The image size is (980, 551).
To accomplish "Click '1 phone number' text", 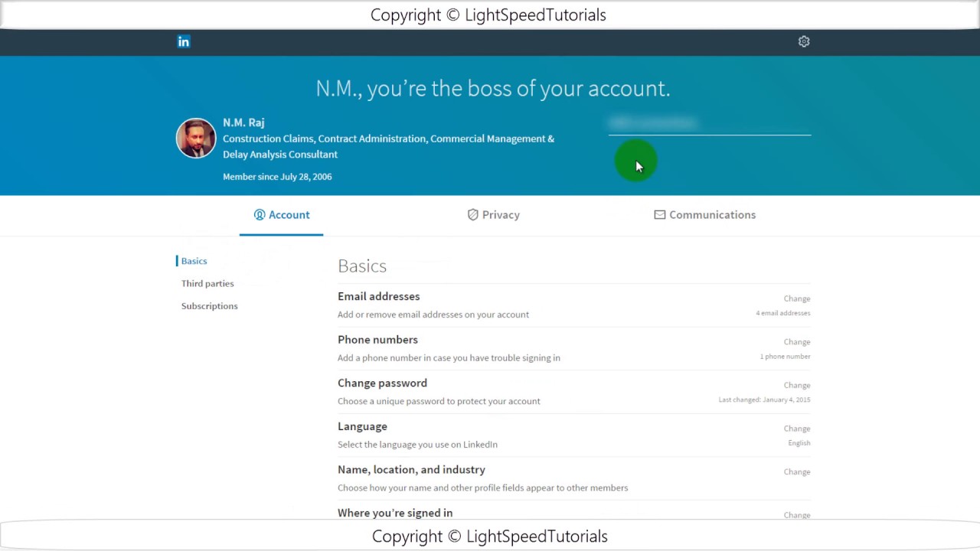I will 785,357.
